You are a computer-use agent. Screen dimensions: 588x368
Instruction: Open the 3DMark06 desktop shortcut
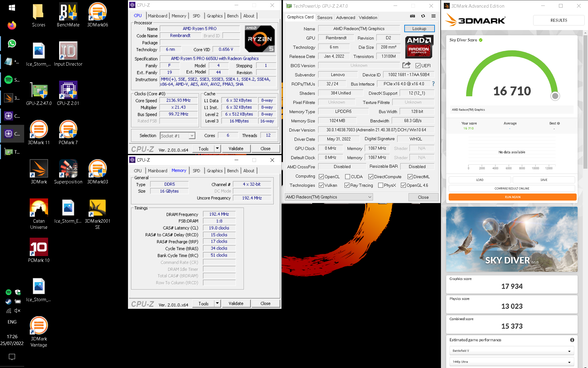coord(97,15)
